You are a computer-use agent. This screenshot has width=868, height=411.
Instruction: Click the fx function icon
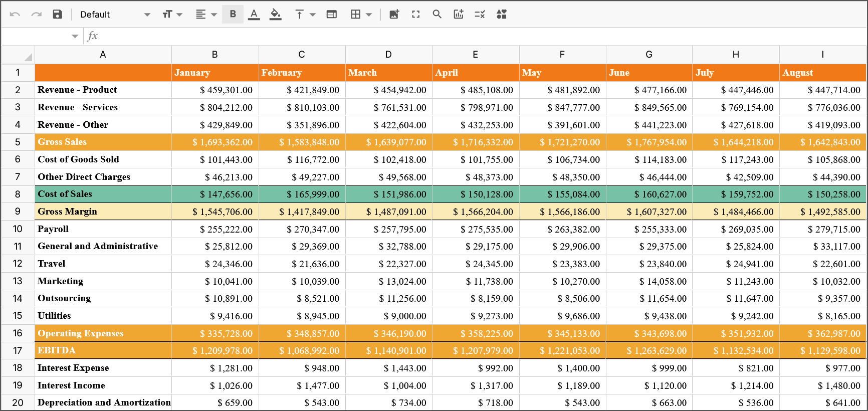[92, 36]
